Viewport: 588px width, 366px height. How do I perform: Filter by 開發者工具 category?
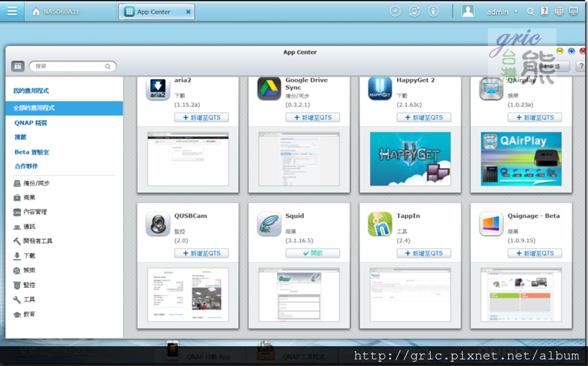tap(33, 241)
